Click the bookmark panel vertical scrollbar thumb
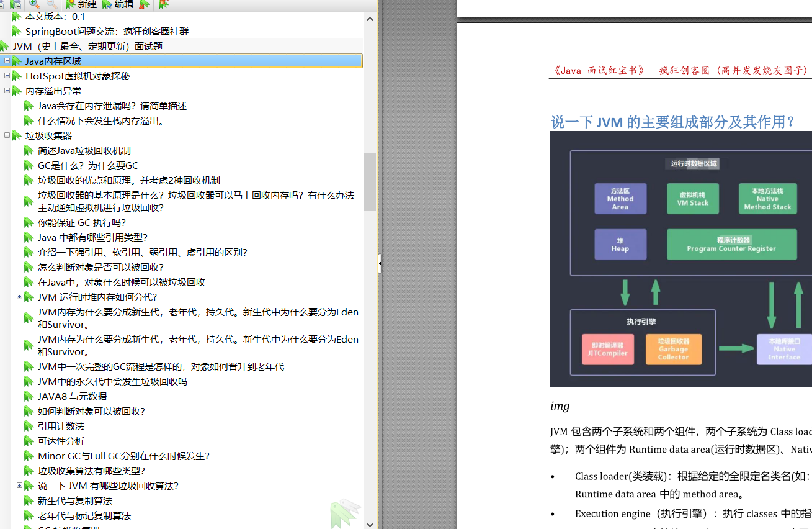The height and width of the screenshot is (529, 812). (370, 181)
